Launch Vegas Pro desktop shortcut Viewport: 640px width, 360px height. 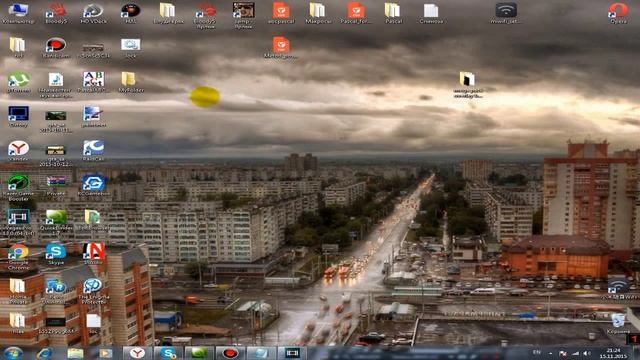(x=18, y=222)
